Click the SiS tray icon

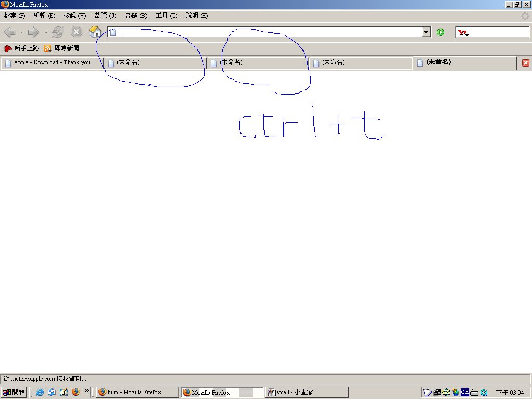point(446,393)
